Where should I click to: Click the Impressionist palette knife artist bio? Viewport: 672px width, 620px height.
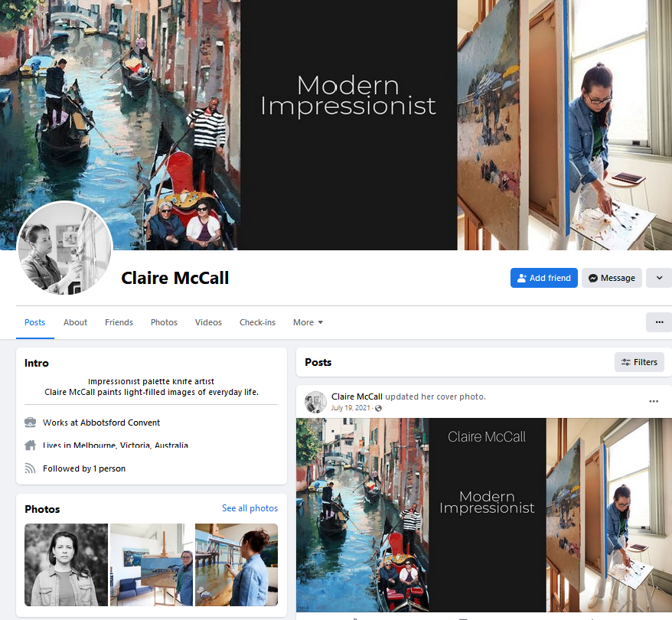(152, 381)
